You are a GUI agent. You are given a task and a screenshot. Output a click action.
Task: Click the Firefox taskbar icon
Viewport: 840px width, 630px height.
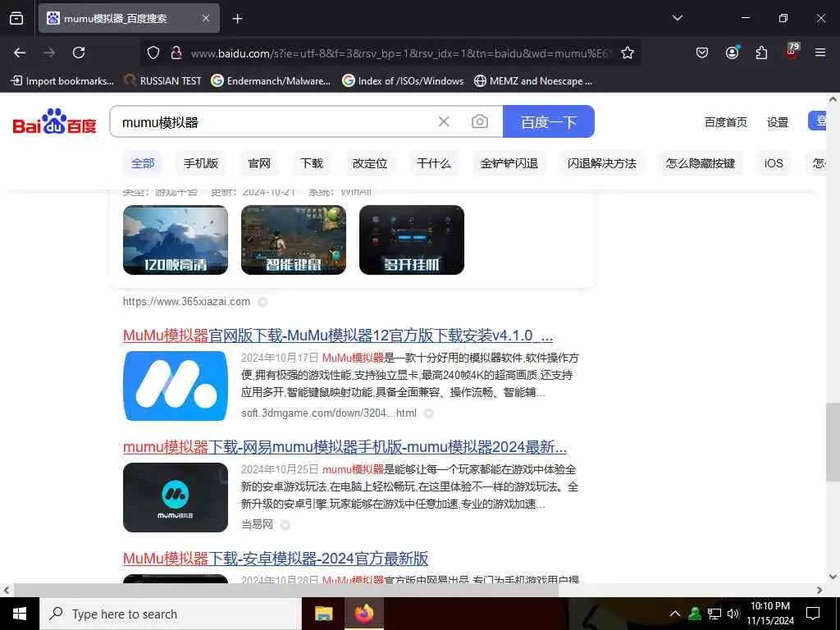[x=364, y=614]
